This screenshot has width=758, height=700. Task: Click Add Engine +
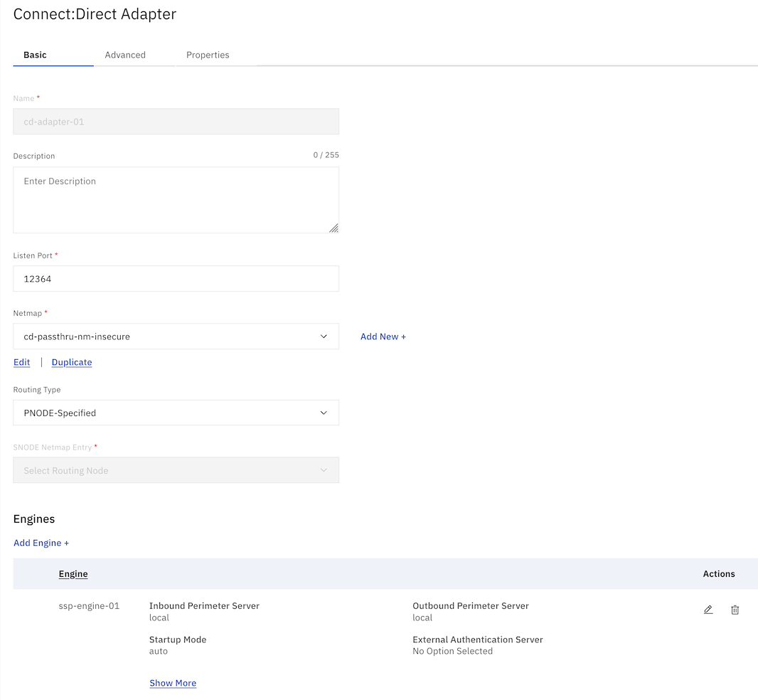click(x=41, y=543)
